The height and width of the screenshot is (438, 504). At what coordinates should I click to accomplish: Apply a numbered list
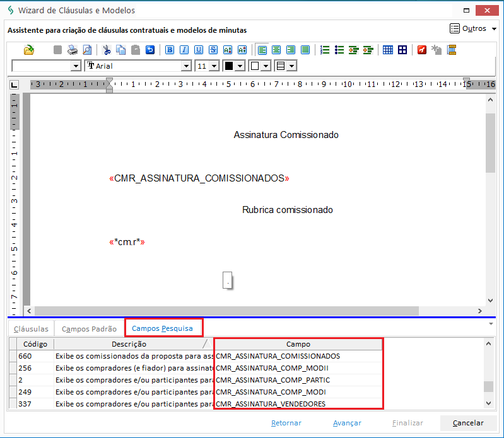click(325, 50)
